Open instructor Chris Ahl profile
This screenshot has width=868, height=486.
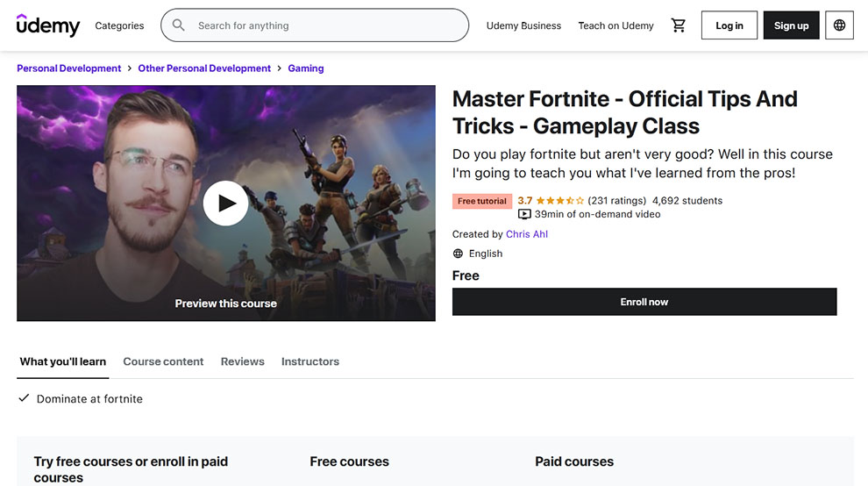(526, 234)
